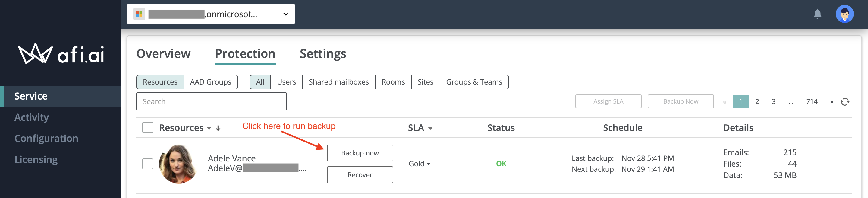The height and width of the screenshot is (198, 868).
Task: Click Adele Vance's profile photo
Action: [178, 164]
